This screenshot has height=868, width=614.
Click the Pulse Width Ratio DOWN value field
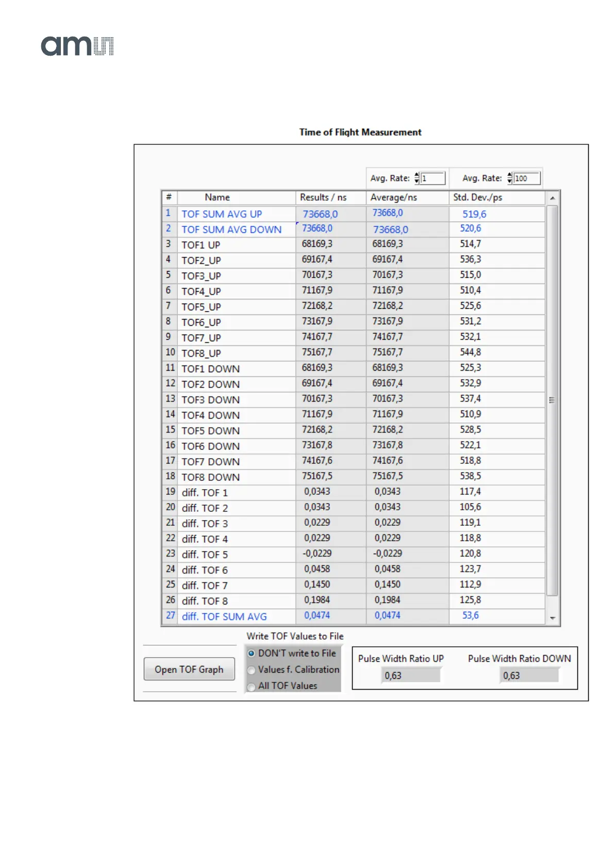529,675
